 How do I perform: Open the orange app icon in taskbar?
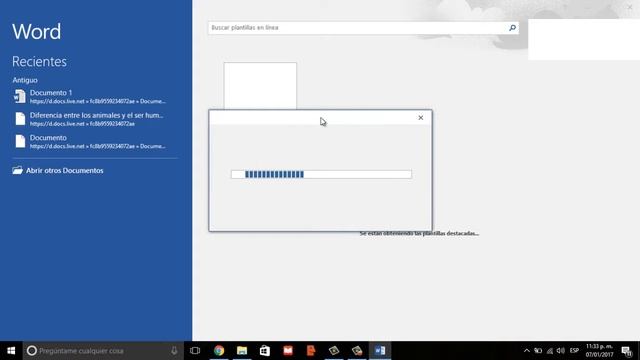pyautogui.click(x=311, y=351)
